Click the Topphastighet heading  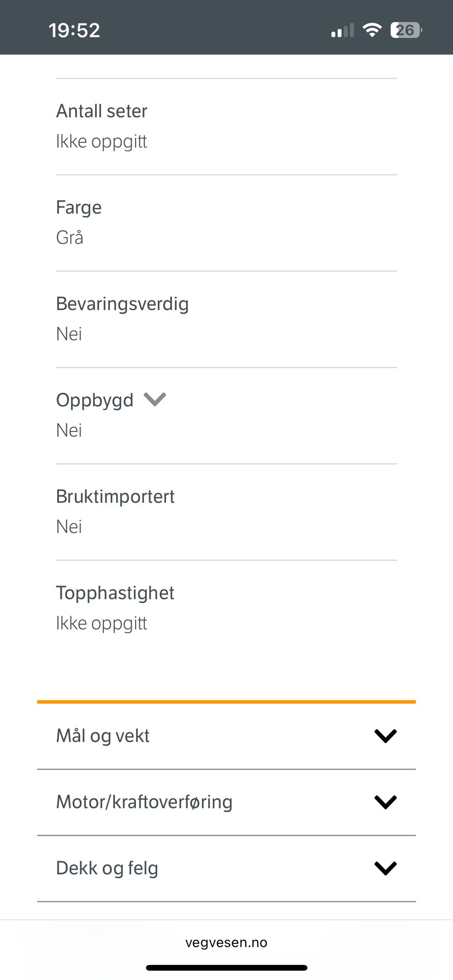[x=115, y=593]
